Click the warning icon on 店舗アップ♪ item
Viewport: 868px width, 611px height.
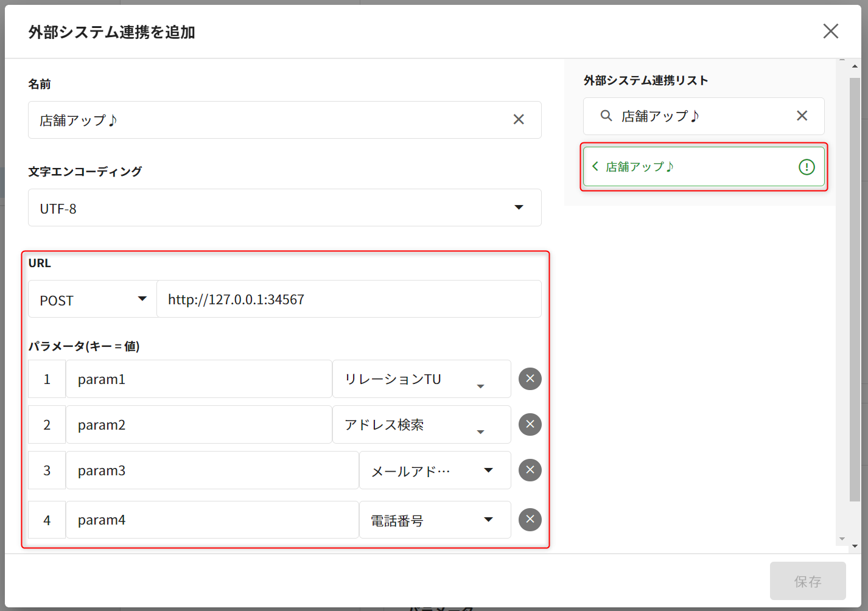806,167
